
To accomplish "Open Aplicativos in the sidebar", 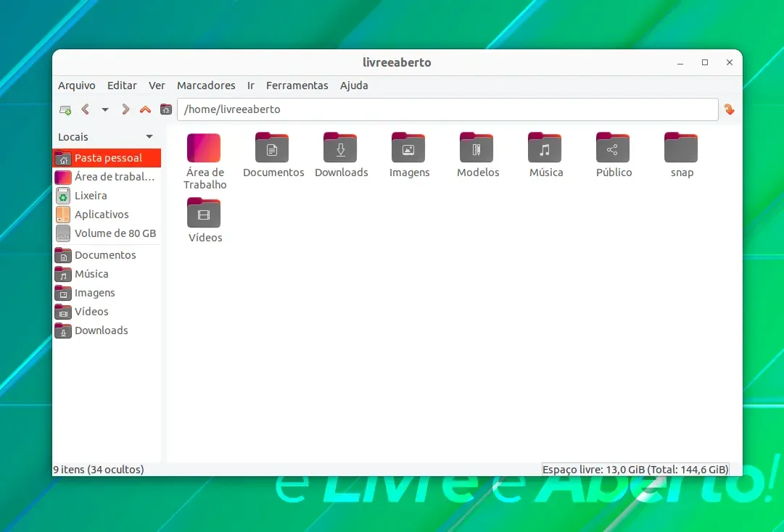I will [x=107, y=215].
